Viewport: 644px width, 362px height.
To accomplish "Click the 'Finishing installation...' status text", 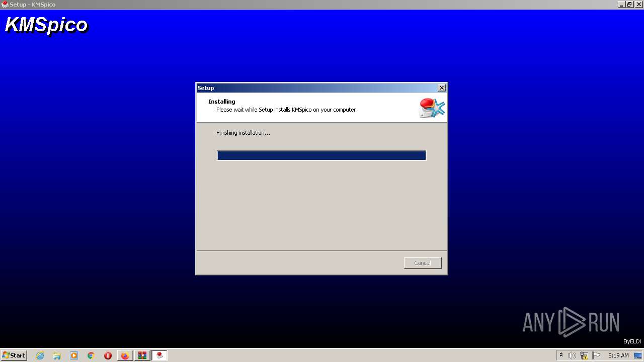I will pos(243,133).
